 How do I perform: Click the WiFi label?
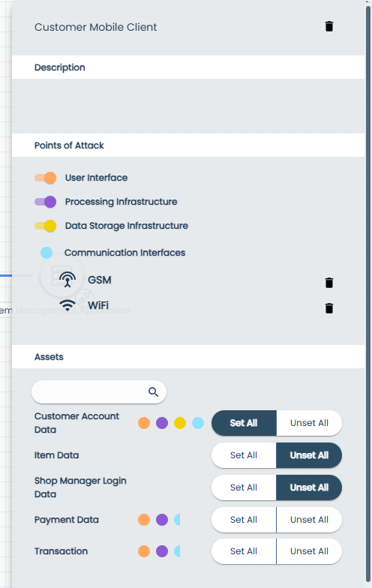click(98, 305)
